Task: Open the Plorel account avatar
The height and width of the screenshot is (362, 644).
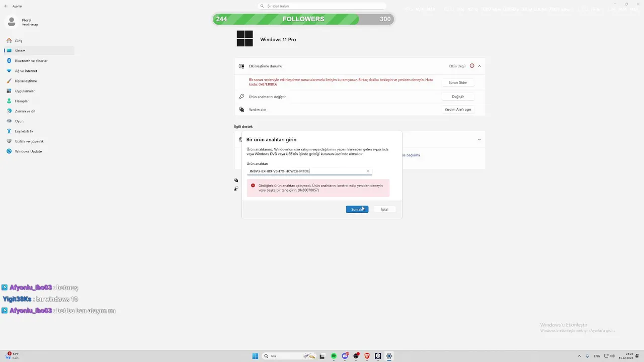Action: (x=12, y=22)
